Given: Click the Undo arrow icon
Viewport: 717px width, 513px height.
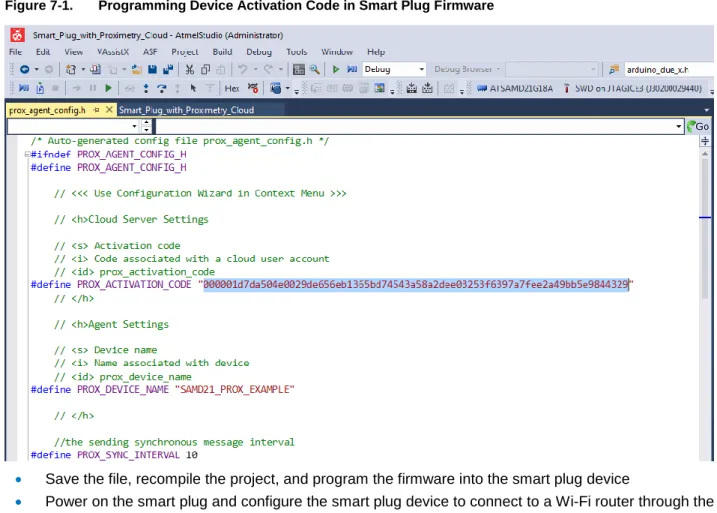Looking at the screenshot, I should pyautogui.click(x=242, y=69).
